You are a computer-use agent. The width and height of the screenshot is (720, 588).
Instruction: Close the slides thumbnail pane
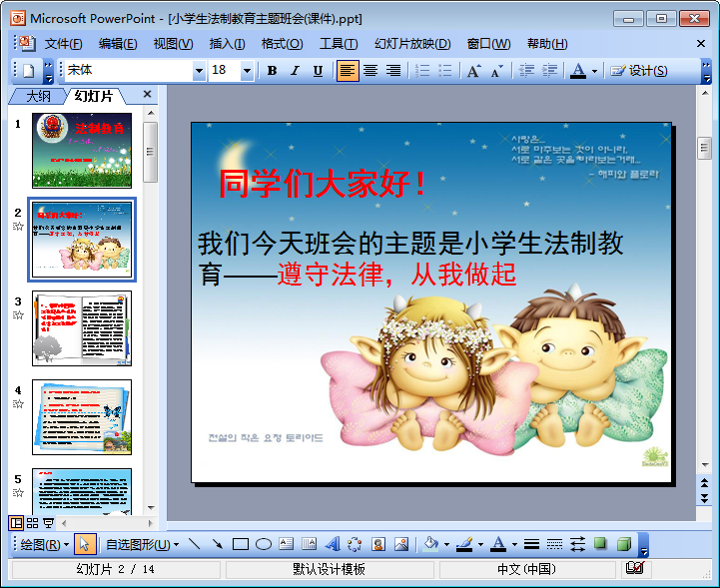pos(147,94)
